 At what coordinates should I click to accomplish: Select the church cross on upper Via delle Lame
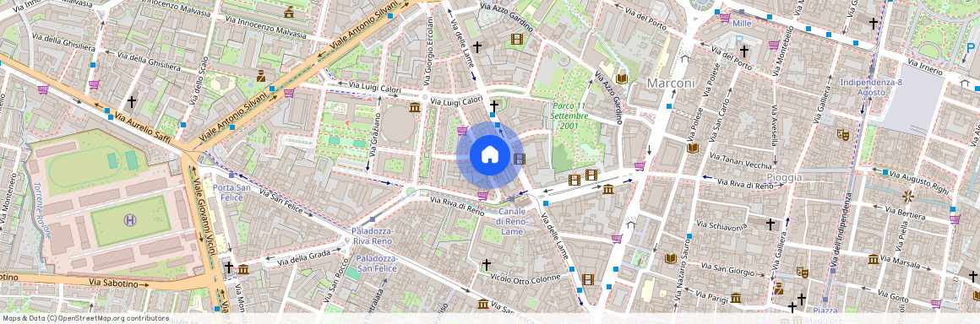(477, 46)
